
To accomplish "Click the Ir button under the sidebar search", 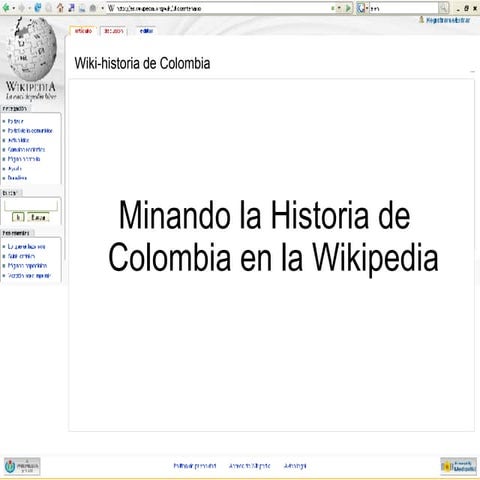I will coord(18,218).
